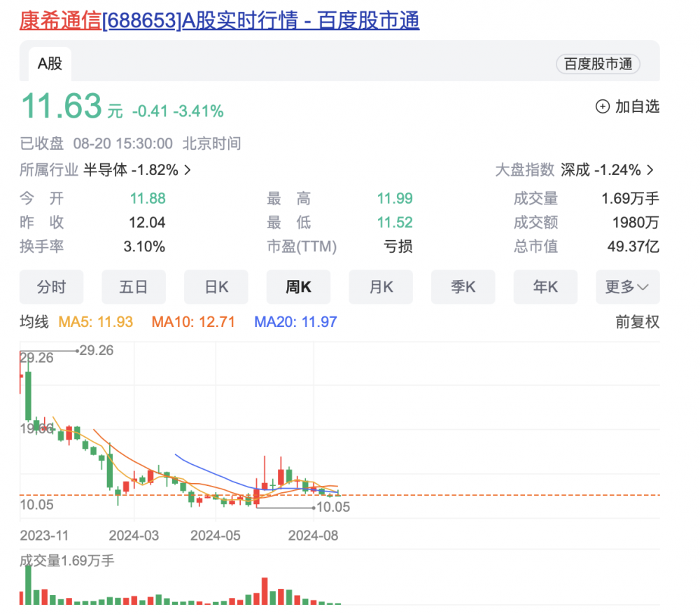Click the tallest green volume bar at chart start
Screen dimensions: 700x614
(x=29, y=585)
